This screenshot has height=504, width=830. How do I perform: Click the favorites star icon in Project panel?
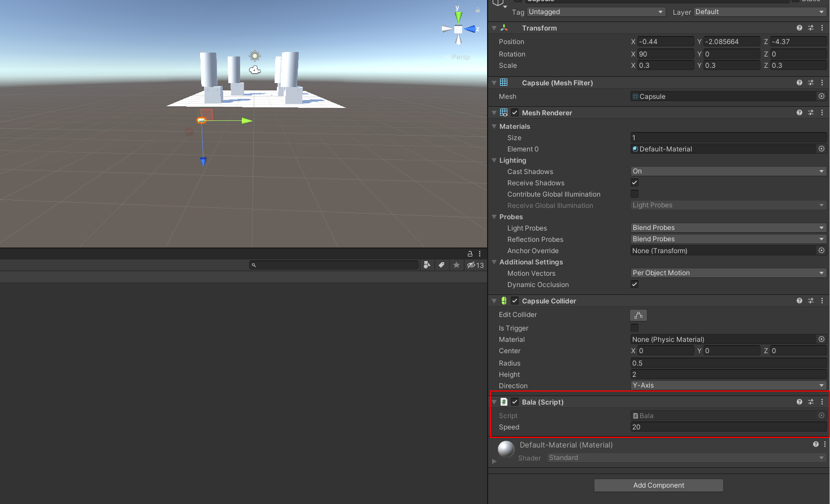(x=457, y=265)
